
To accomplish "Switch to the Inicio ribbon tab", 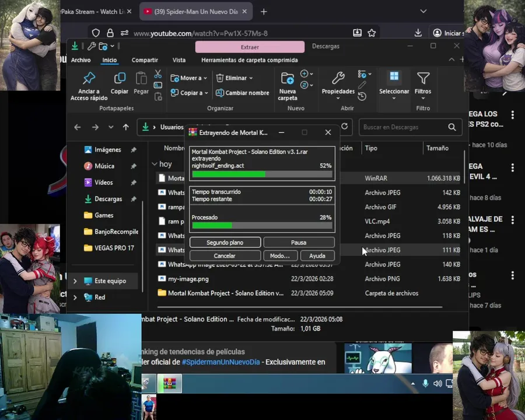I will pos(110,60).
